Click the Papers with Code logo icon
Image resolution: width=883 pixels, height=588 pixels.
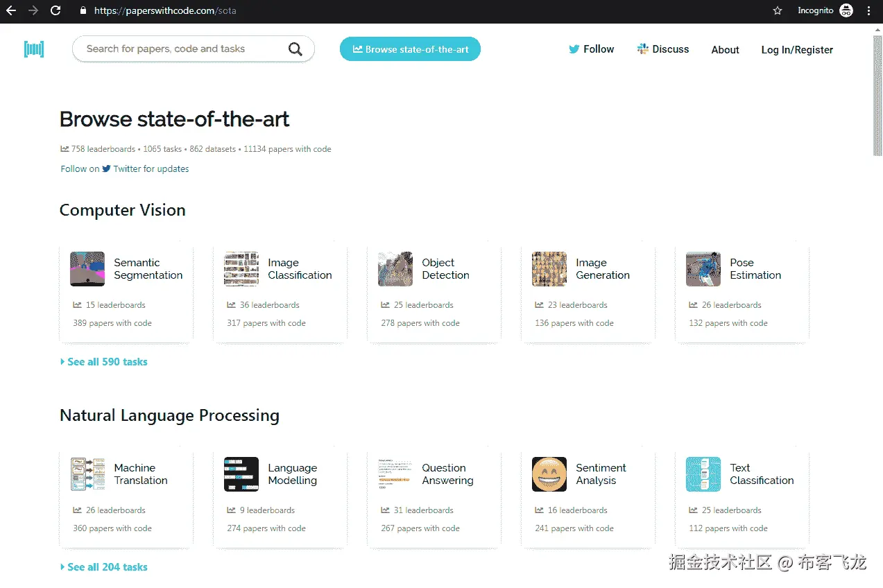point(33,49)
